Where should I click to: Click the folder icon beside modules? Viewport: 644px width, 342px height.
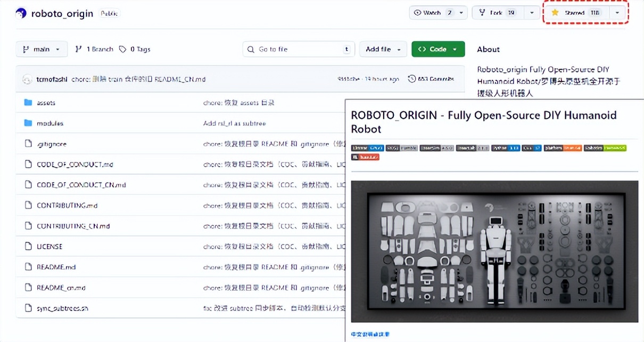click(x=28, y=123)
